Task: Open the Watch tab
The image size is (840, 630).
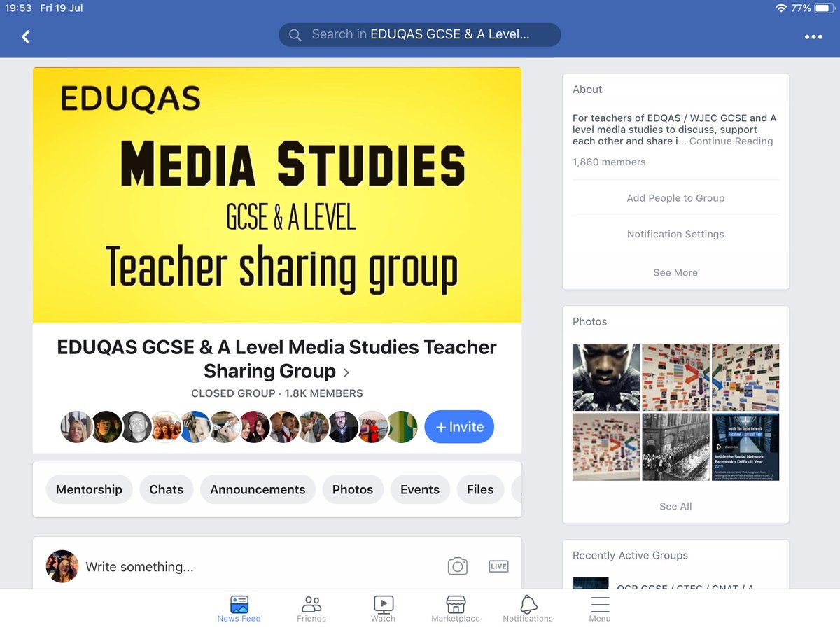Action: 383,608
